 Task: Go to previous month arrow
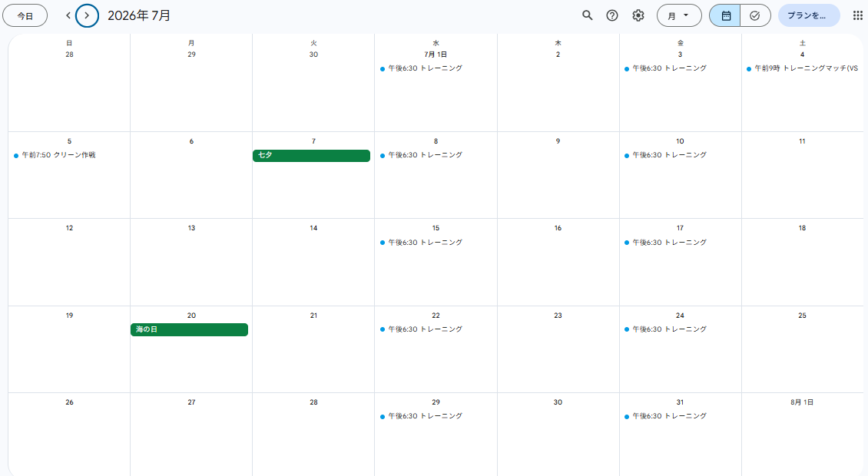point(68,15)
